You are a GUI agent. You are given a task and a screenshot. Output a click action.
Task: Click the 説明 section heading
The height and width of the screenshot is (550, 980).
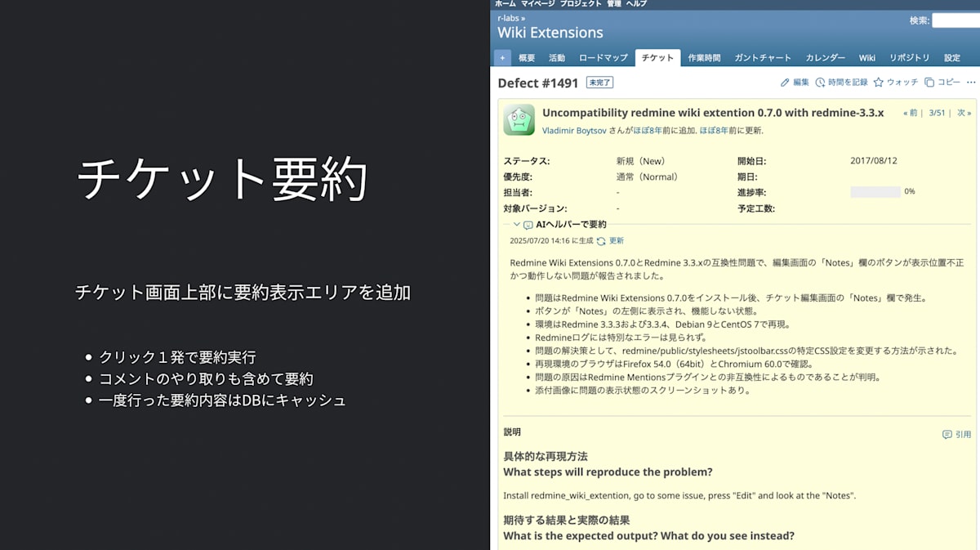(512, 432)
